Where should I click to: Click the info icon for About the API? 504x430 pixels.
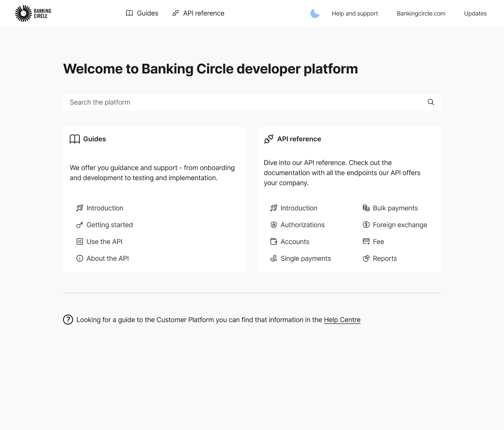click(80, 258)
